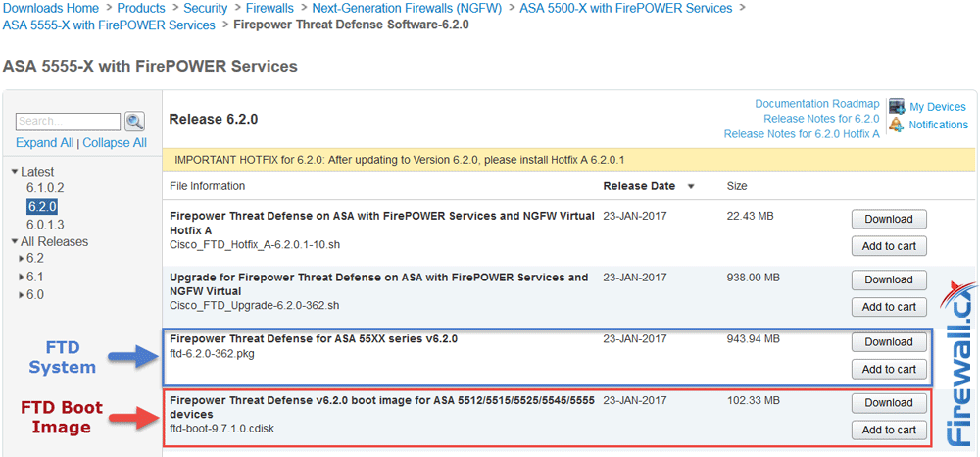980x457 pixels.
Task: Open Notifications text link
Action: click(x=939, y=125)
